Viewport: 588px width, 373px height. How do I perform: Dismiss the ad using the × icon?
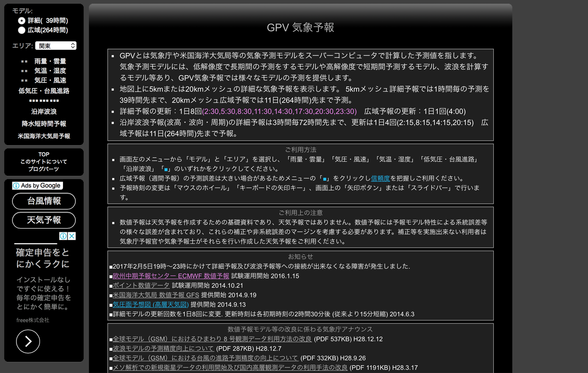[x=71, y=236]
